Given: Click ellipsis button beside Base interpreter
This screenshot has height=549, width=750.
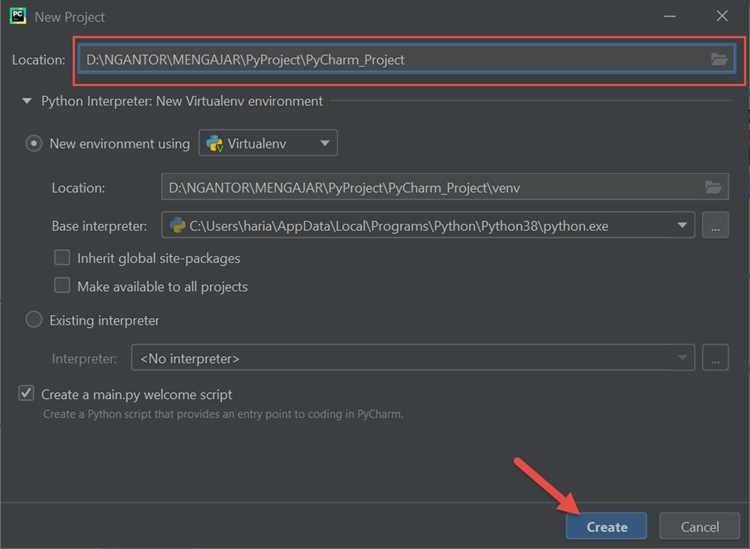Looking at the screenshot, I should [715, 225].
